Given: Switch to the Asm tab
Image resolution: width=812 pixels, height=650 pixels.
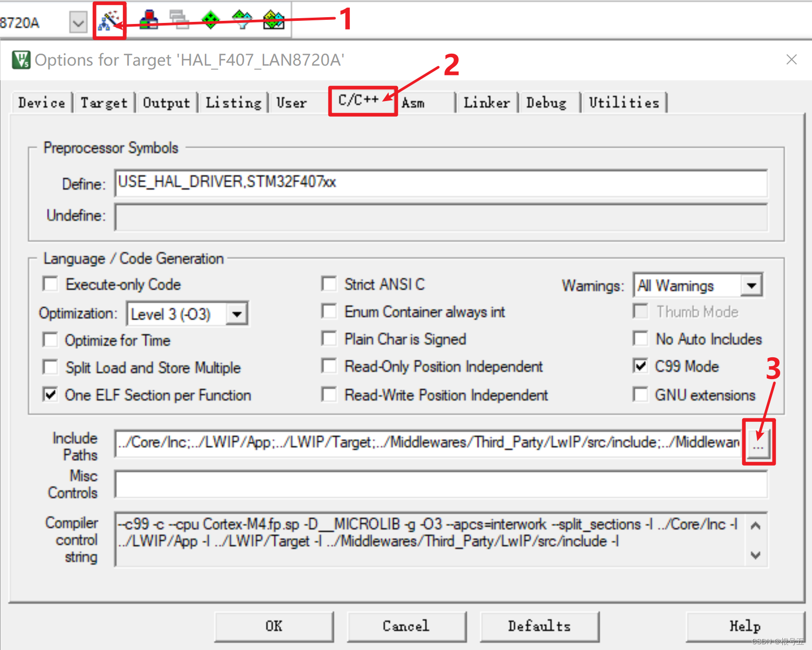Looking at the screenshot, I should 413,103.
